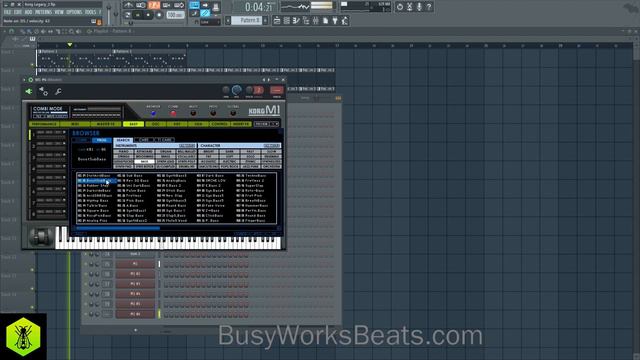Screen dimensions: 640x360
Task: Click the previous pattern arrow left of Pattern 8
Action: click(x=228, y=20)
